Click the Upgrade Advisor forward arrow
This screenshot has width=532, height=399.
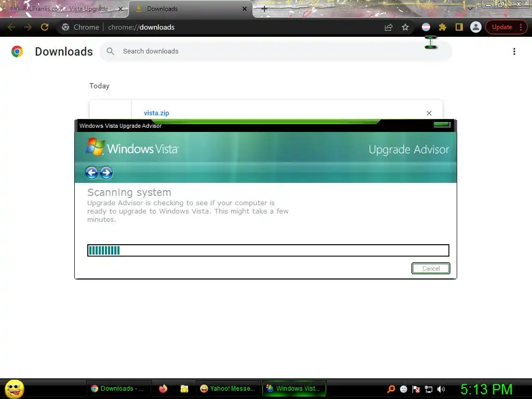click(x=106, y=172)
